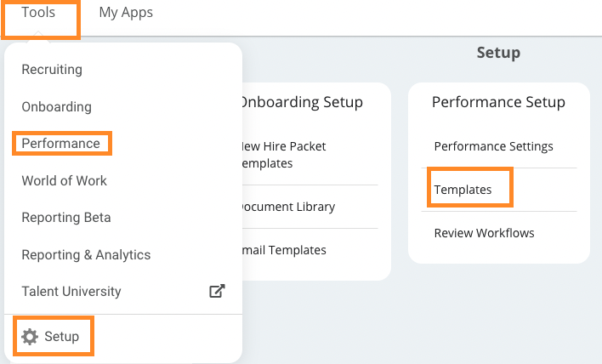Image resolution: width=602 pixels, height=364 pixels.
Task: Open Templates under Performance Setup
Action: pyautogui.click(x=463, y=190)
